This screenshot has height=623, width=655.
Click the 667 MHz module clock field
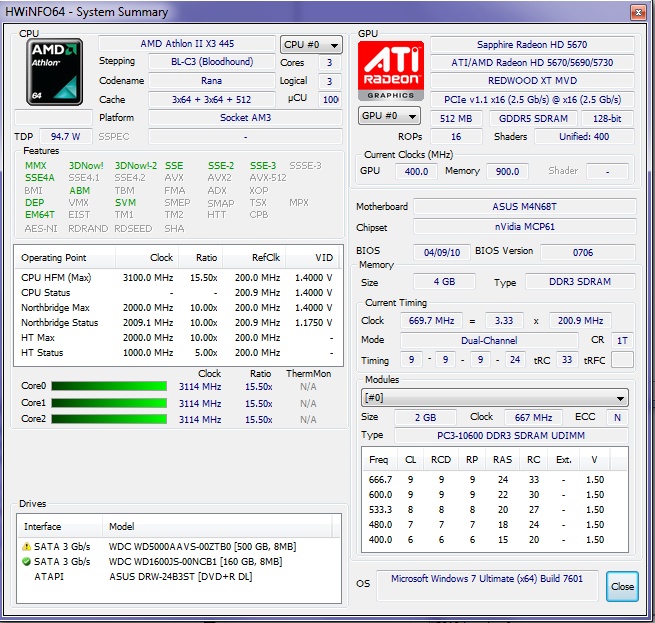(x=533, y=417)
